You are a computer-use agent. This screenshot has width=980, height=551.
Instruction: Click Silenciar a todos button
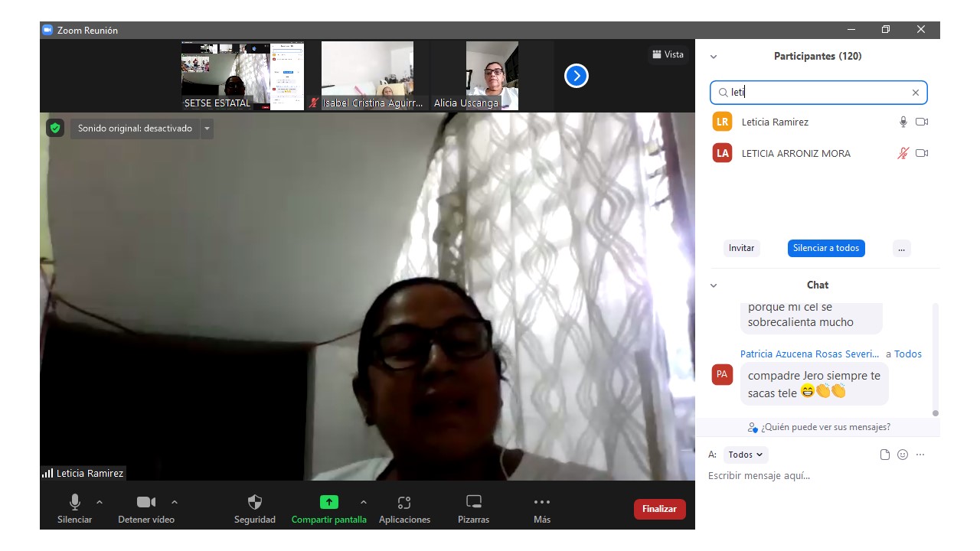[825, 248]
